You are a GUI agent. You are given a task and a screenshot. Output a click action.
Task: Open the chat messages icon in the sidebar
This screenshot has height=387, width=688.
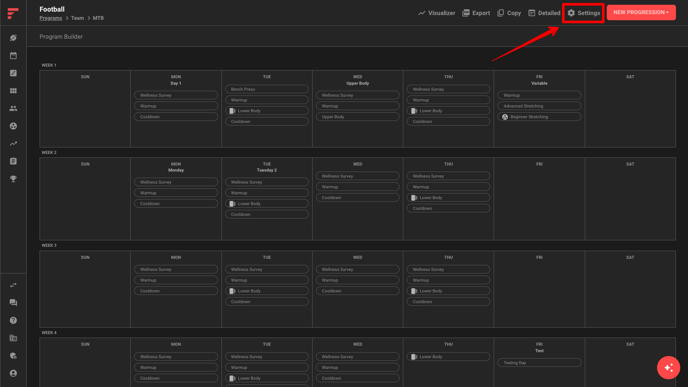click(13, 303)
